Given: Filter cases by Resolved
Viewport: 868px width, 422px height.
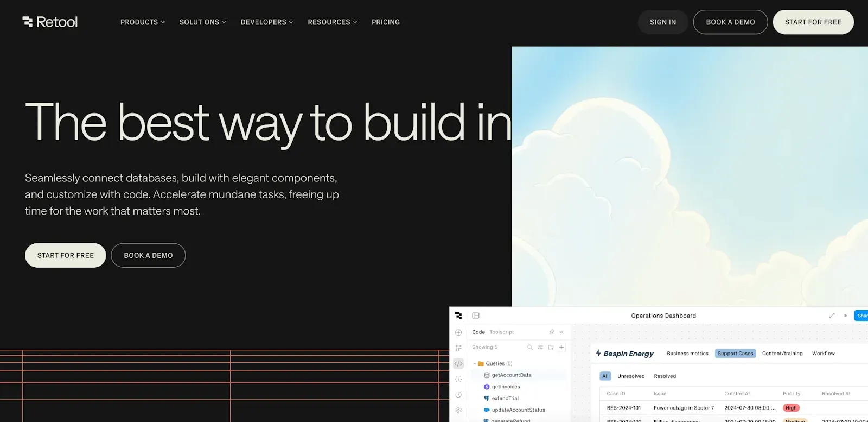Looking at the screenshot, I should pos(665,376).
